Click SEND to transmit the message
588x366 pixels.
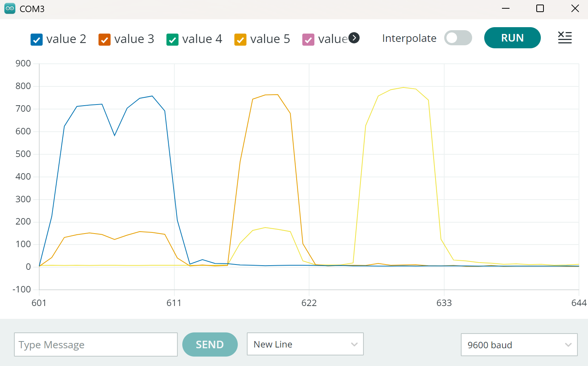tap(210, 344)
